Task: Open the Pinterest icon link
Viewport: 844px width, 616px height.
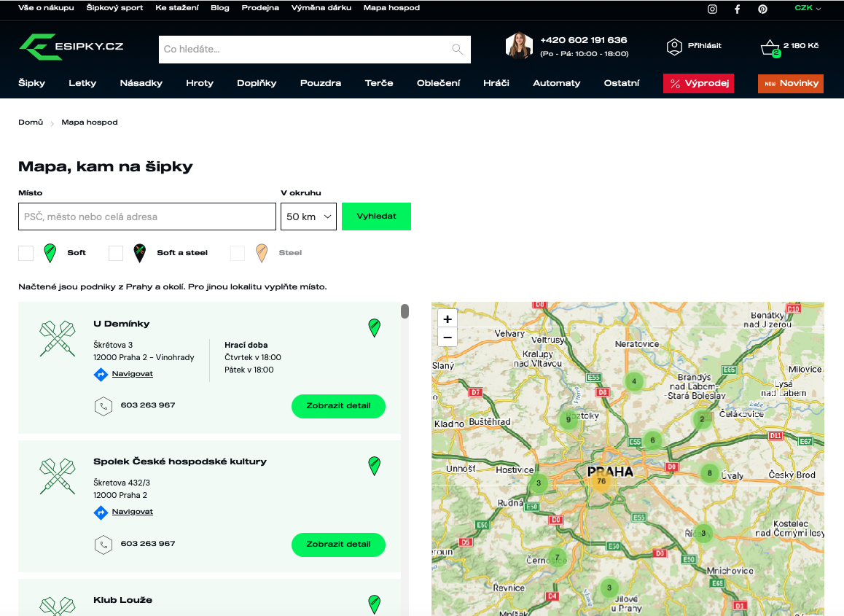Action: click(762, 9)
